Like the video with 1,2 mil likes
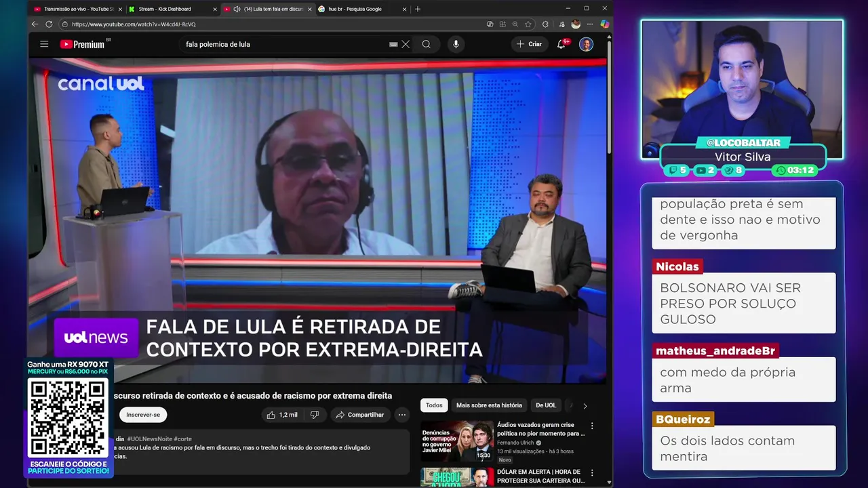The width and height of the screenshot is (868, 488). click(x=282, y=415)
